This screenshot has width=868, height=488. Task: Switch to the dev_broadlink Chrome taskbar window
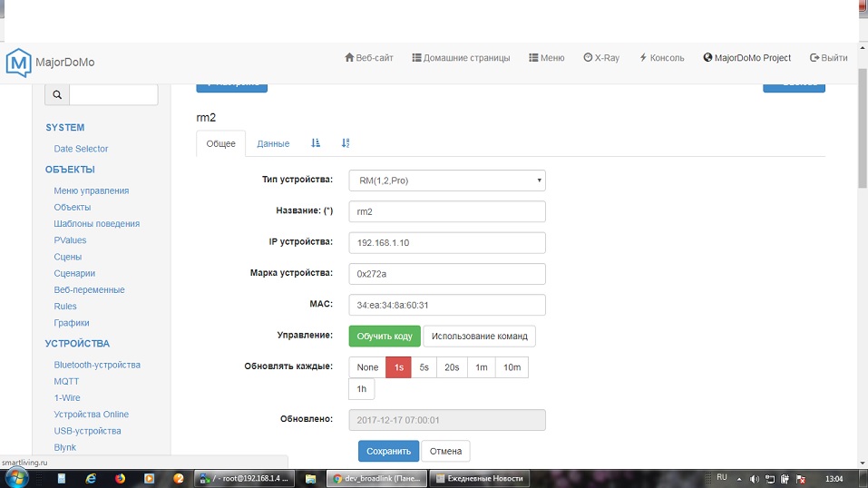(377, 479)
